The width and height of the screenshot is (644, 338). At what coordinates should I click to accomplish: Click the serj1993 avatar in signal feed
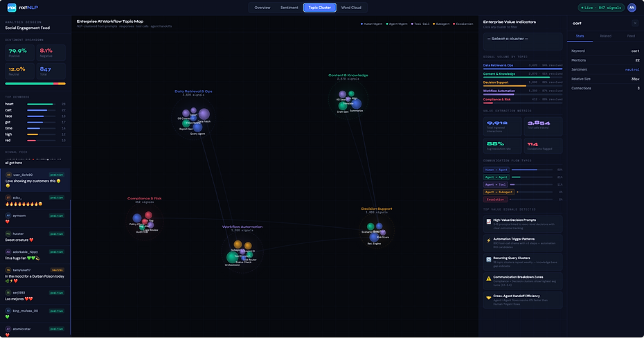[x=8, y=293]
